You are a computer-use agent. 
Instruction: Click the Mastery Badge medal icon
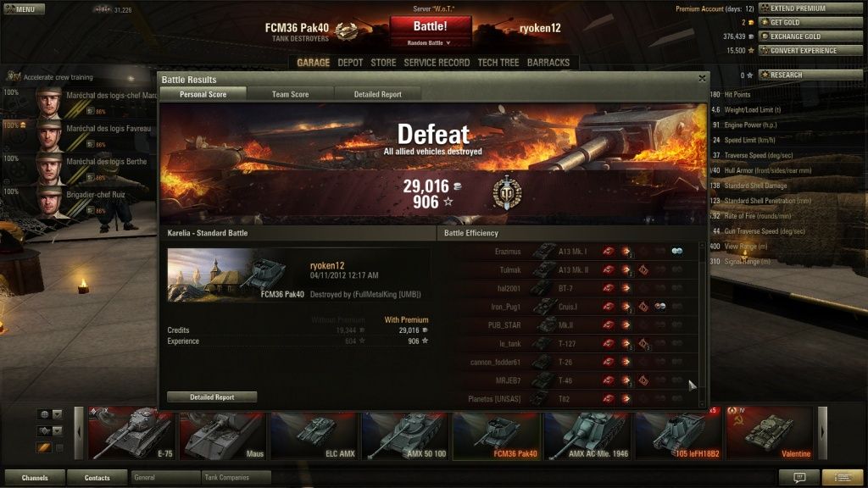[507, 192]
